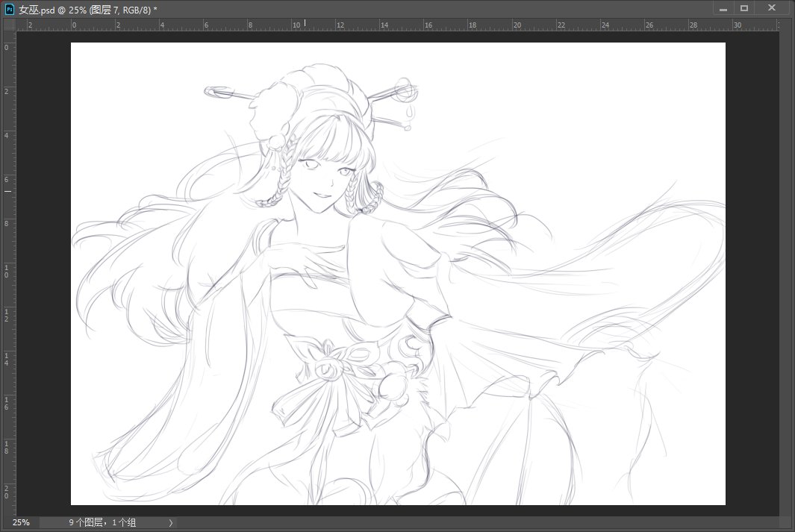The width and height of the screenshot is (795, 532).
Task: Open the status bar options arrow
Action: 171,522
